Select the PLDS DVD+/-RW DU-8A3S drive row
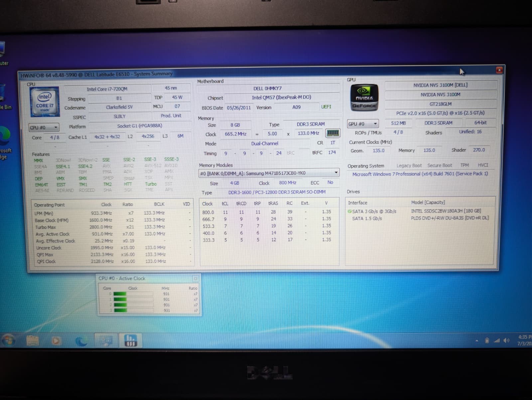 pos(420,218)
